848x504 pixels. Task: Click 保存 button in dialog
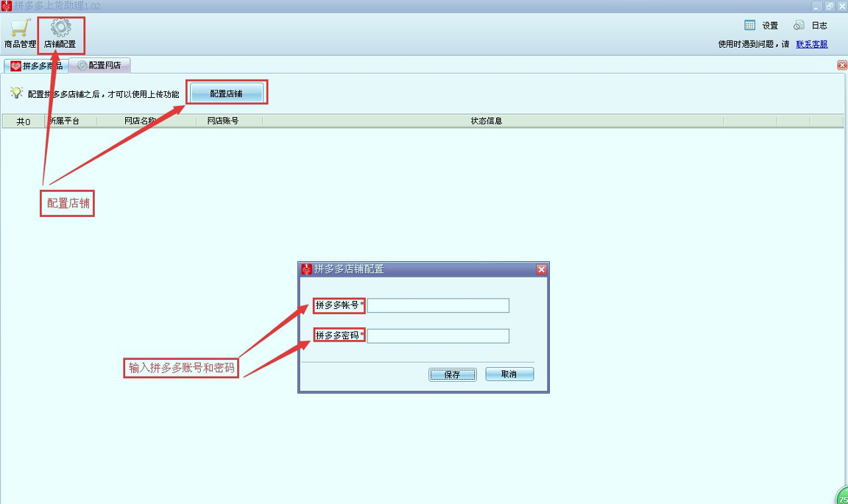pos(453,375)
